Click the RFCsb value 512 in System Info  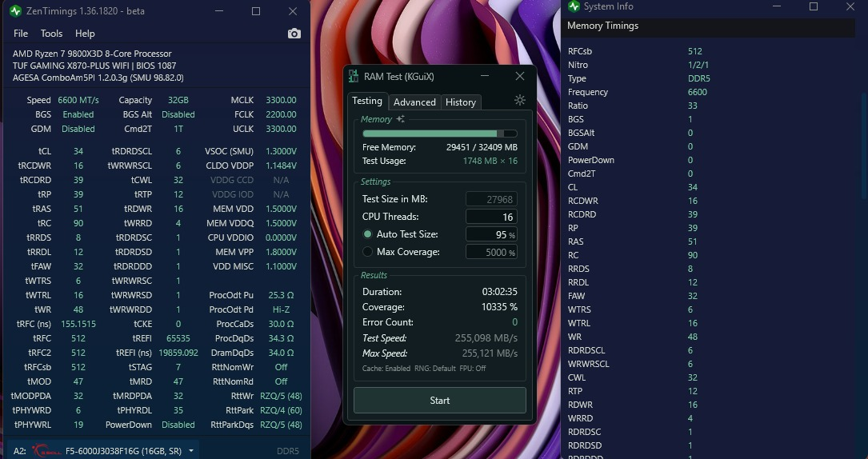pyautogui.click(x=694, y=51)
